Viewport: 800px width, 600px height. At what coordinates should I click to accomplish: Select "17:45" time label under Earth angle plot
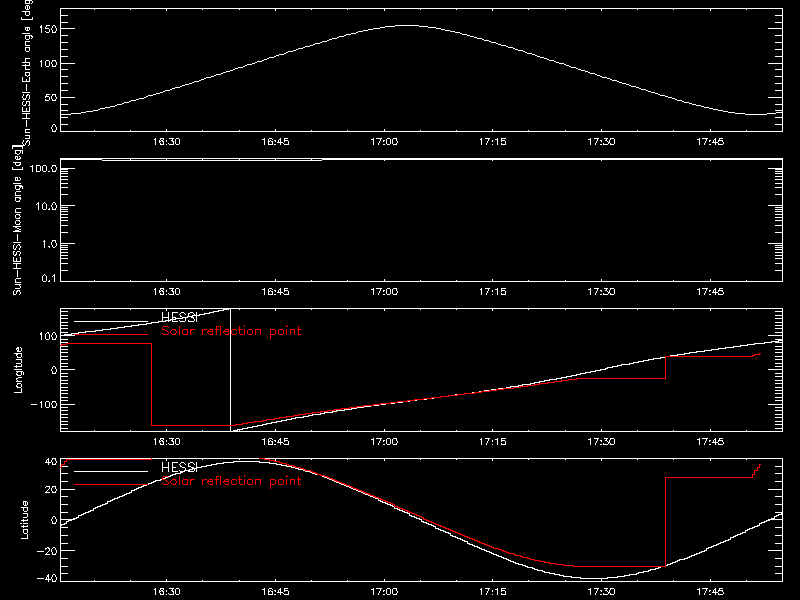[710, 142]
